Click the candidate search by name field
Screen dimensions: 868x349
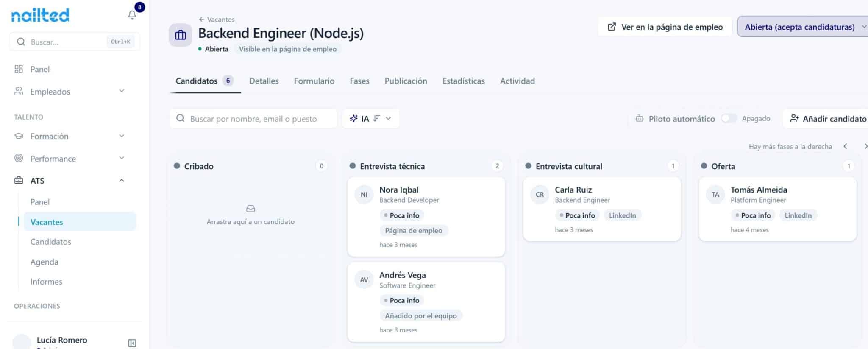coord(253,118)
